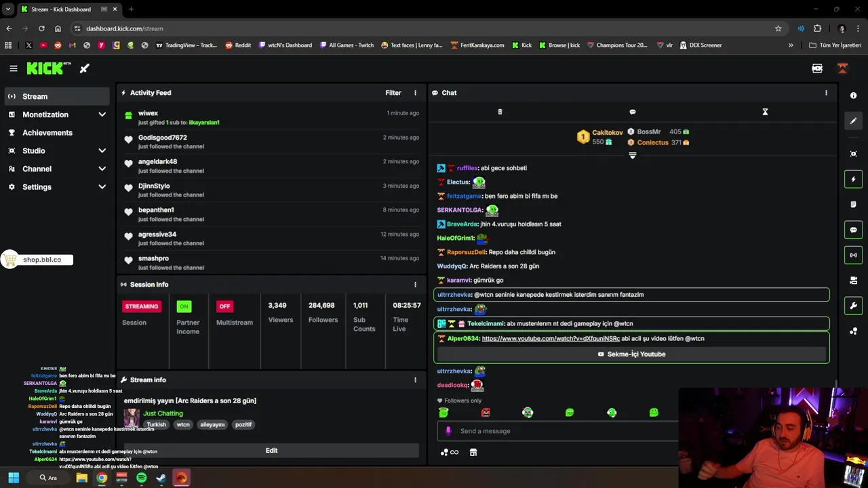868x488 pixels.
Task: Open Stream info three-dot options
Action: [416, 380]
